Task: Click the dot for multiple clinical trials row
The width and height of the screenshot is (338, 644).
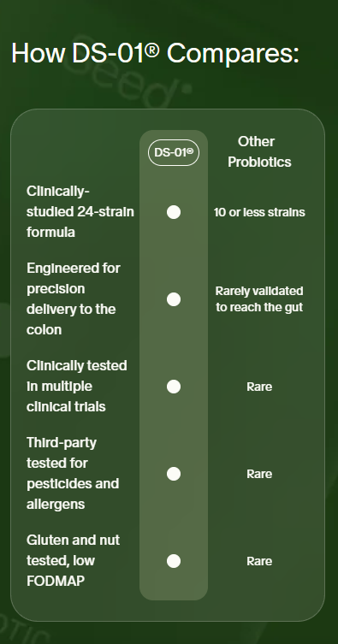Action: (x=174, y=387)
